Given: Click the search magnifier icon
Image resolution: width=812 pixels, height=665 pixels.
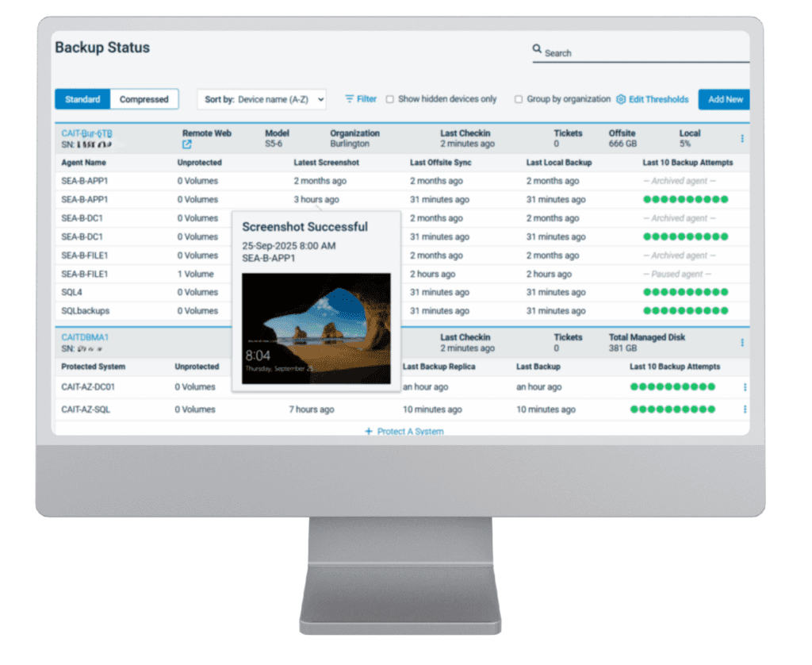Looking at the screenshot, I should pyautogui.click(x=537, y=49).
